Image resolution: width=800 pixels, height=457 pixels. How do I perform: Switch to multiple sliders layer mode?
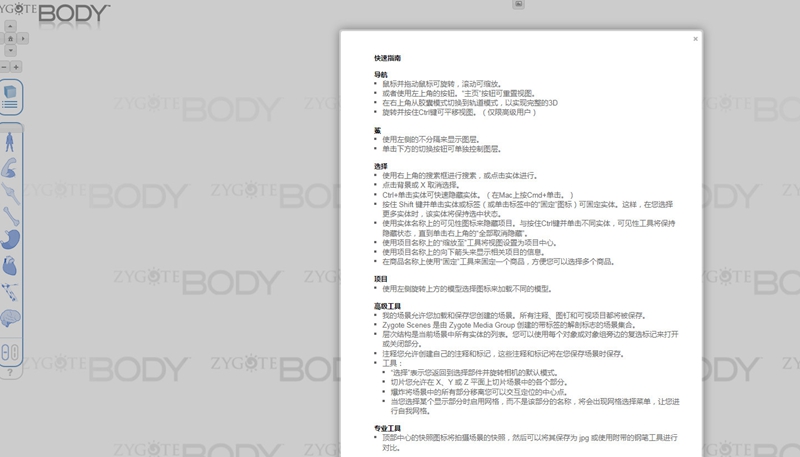14,352
